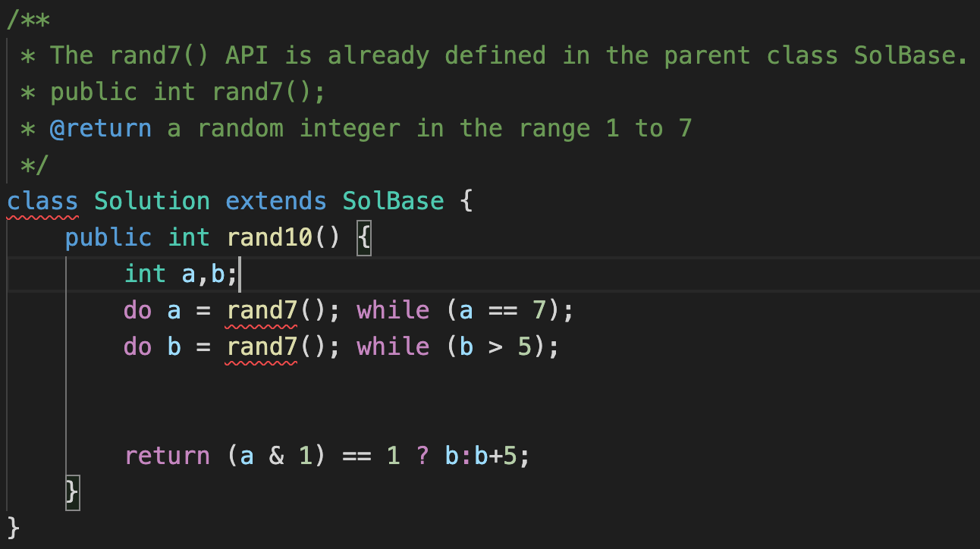Viewport: 980px width, 549px height.
Task: Click "(a & 1)" in the return statement
Action: tap(276, 456)
